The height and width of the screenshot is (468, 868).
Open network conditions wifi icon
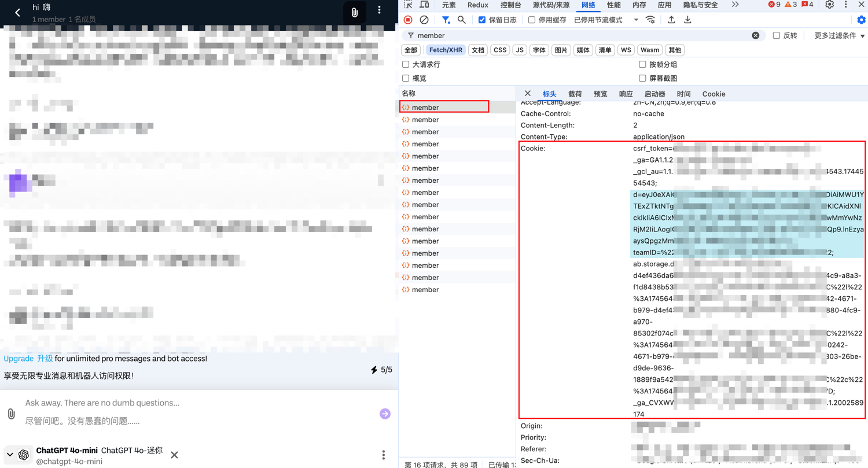click(650, 20)
